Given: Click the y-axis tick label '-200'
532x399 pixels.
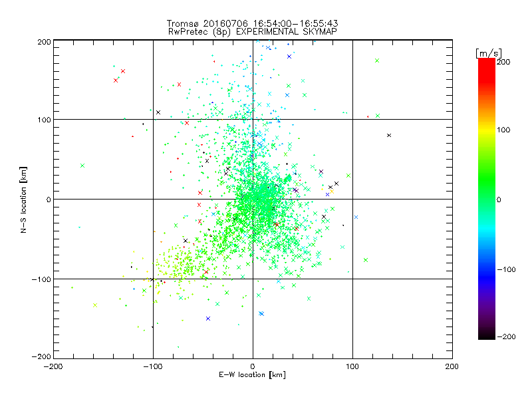Looking at the screenshot, I should pyautogui.click(x=41, y=356).
